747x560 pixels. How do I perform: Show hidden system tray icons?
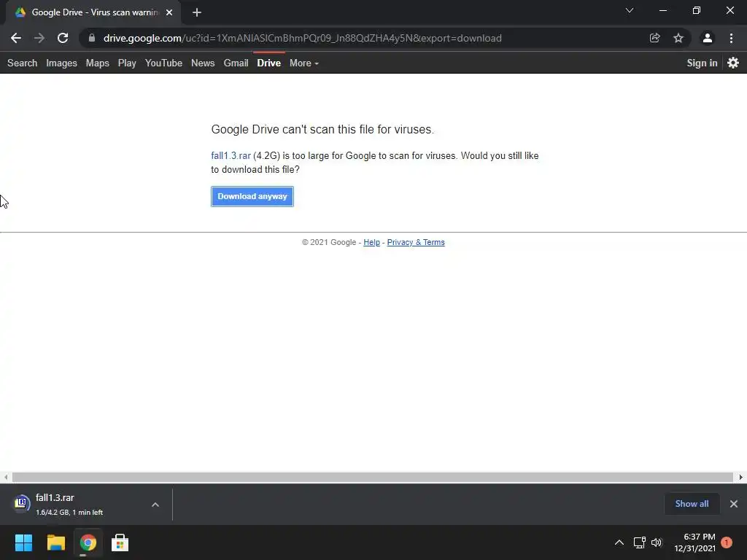pyautogui.click(x=619, y=542)
